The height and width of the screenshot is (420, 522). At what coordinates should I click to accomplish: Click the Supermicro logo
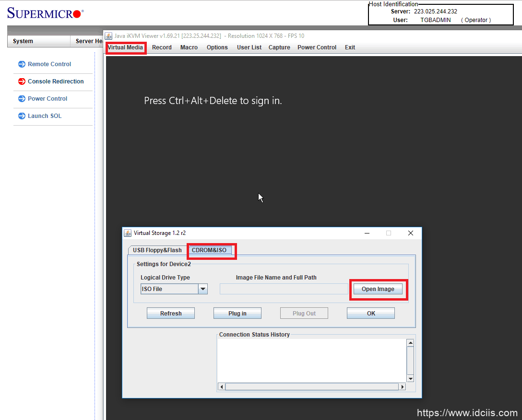coord(45,13)
